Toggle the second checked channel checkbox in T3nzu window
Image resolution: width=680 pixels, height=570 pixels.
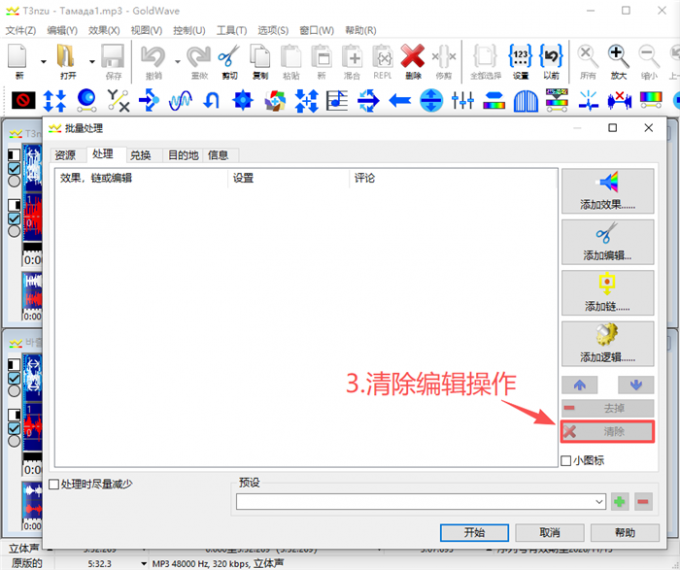point(14,218)
